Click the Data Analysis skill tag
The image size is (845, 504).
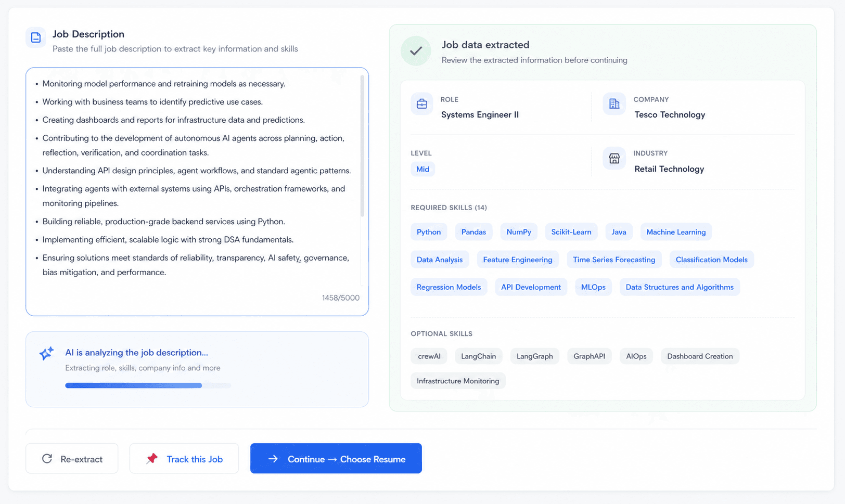[x=440, y=260]
